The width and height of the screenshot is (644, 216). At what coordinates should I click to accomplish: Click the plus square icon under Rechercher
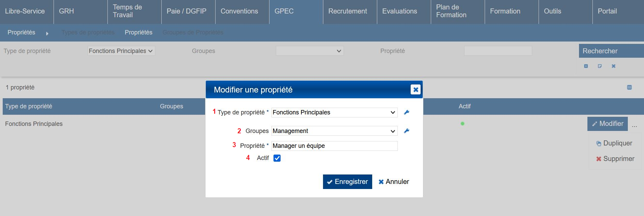pyautogui.click(x=586, y=66)
